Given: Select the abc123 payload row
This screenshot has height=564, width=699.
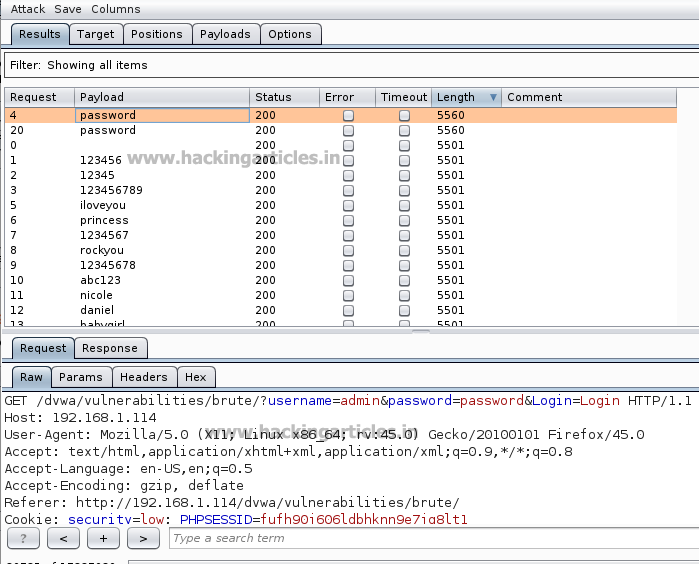Looking at the screenshot, I should pyautogui.click(x=341, y=280).
